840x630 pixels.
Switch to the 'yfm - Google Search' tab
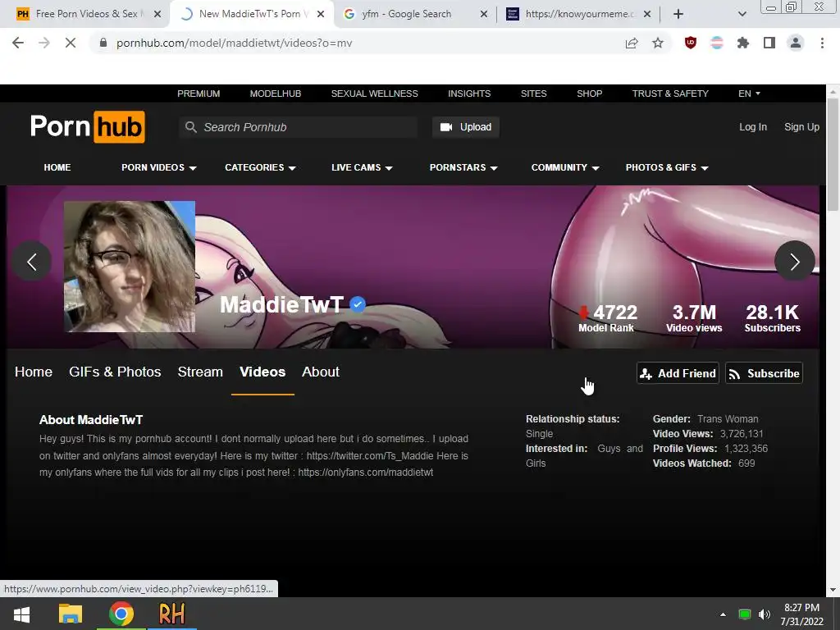(x=415, y=14)
